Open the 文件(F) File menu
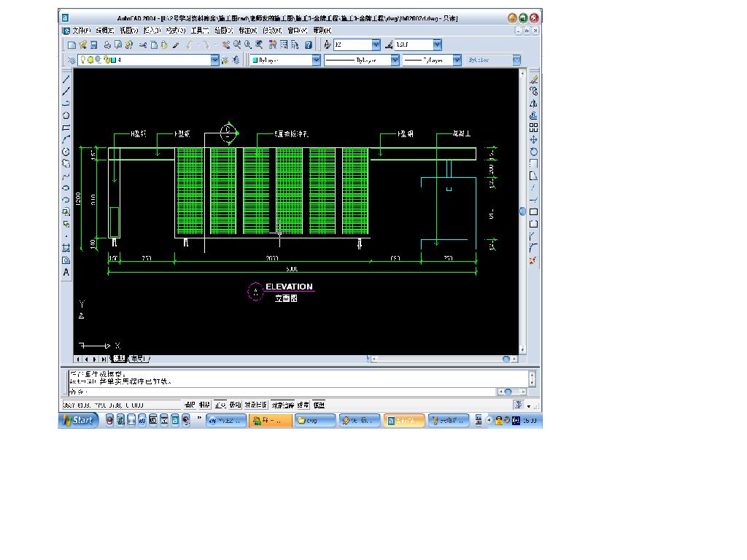 pyautogui.click(x=81, y=31)
